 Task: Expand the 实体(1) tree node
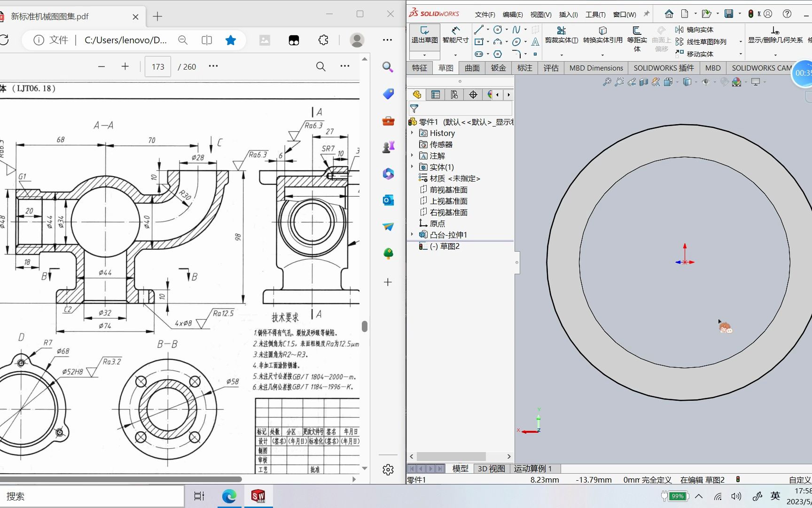[x=412, y=167]
